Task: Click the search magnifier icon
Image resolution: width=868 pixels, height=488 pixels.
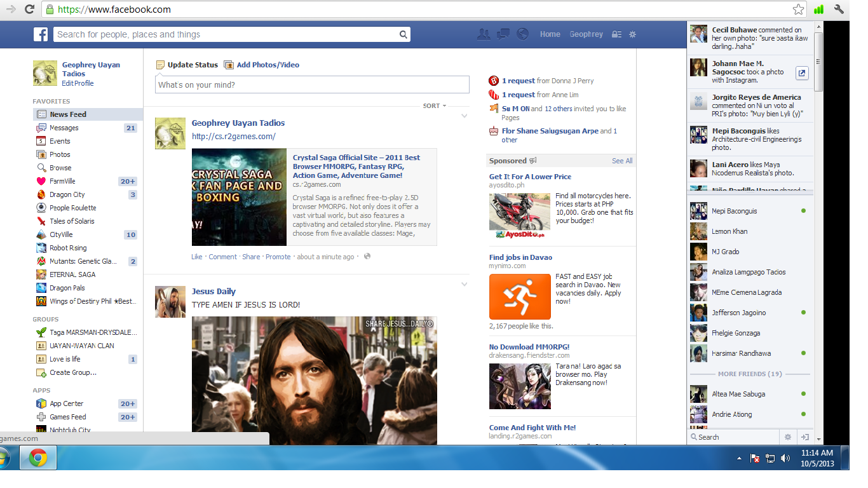Action: 403,35
